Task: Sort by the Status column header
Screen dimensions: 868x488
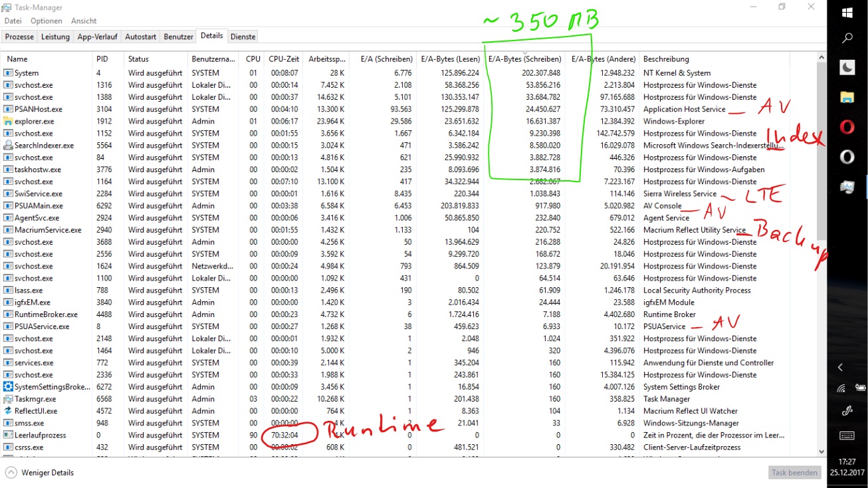Action: click(156, 59)
